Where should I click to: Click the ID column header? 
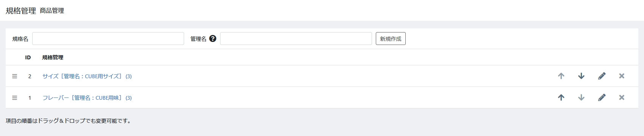click(x=28, y=57)
